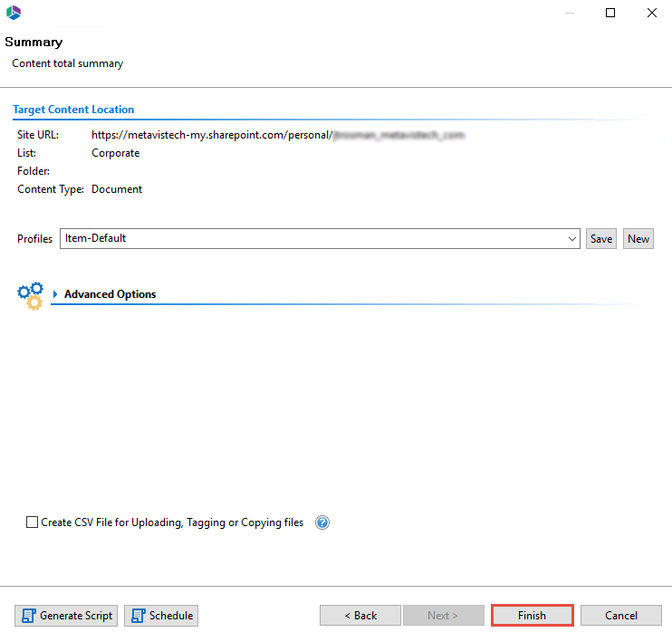The height and width of the screenshot is (642, 672).
Task: Open help for CSV file option
Action: click(322, 522)
